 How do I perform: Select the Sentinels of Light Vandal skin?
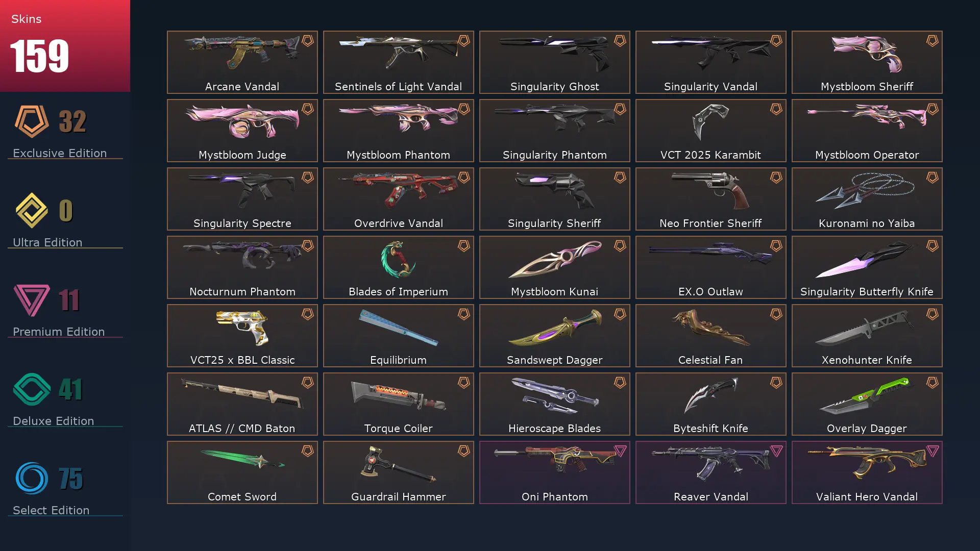point(398,62)
